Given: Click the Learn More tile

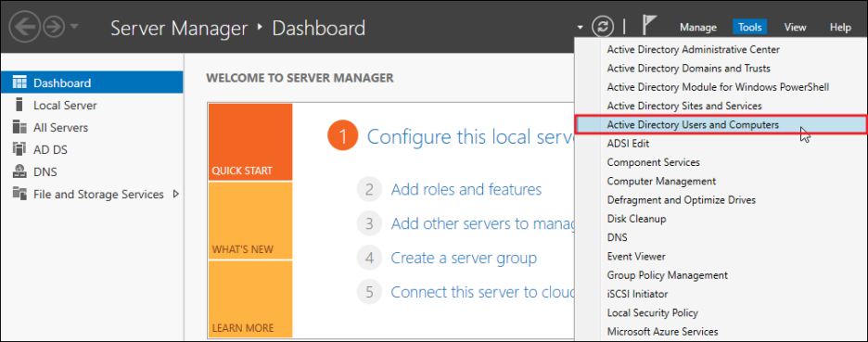Looking at the screenshot, I should 249,298.
